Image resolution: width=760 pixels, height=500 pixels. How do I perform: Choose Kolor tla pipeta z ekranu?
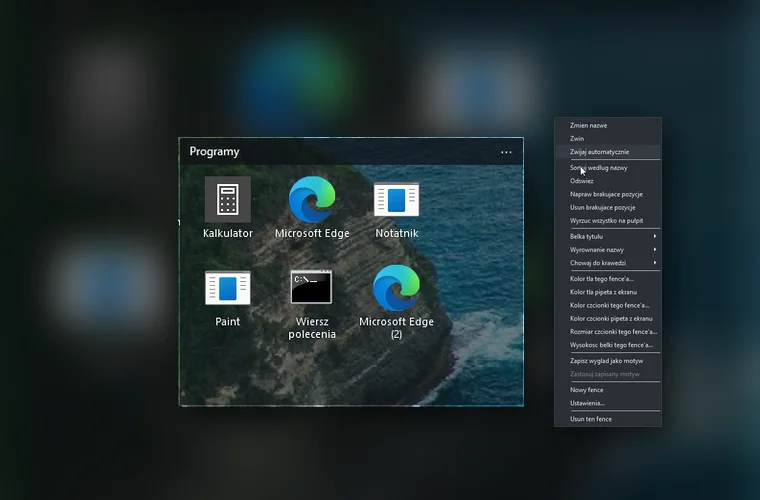coord(608,292)
